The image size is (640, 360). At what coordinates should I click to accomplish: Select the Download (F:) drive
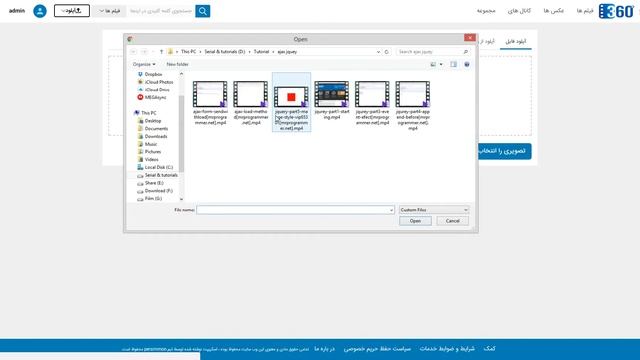point(158,191)
